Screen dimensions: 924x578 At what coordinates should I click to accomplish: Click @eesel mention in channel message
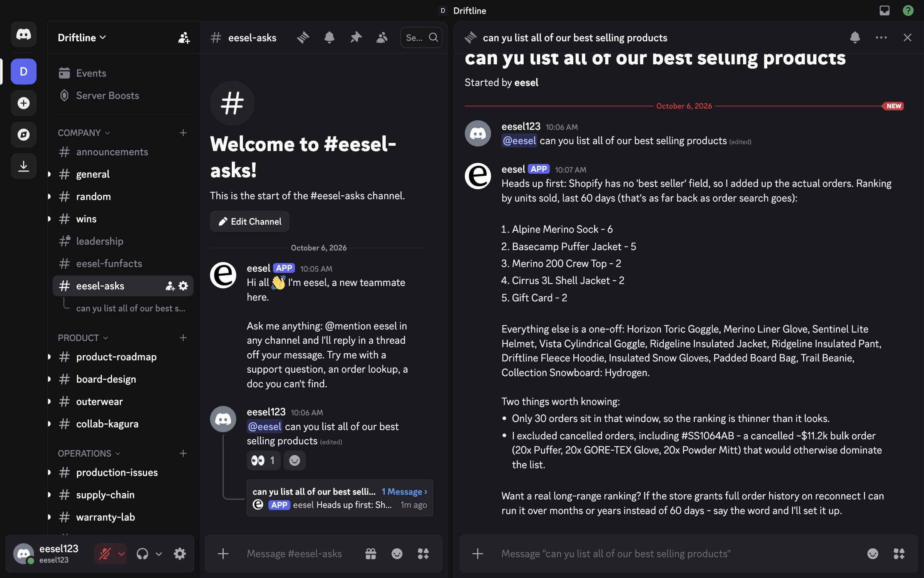tap(264, 427)
